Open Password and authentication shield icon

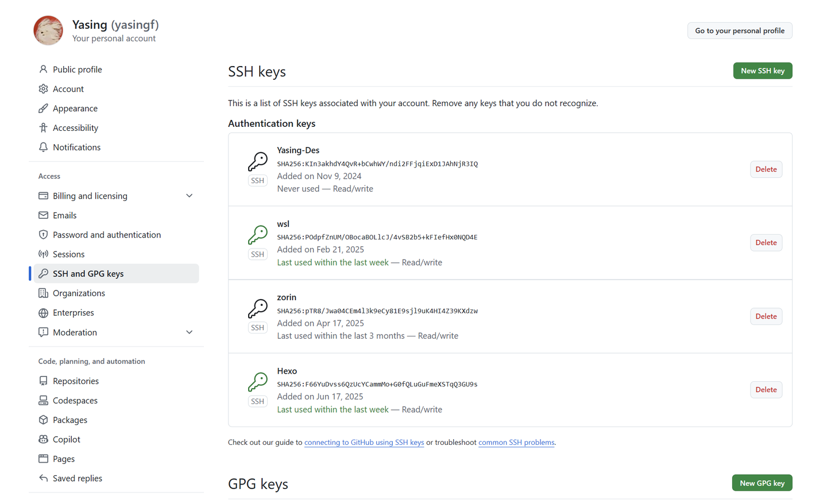tap(43, 235)
